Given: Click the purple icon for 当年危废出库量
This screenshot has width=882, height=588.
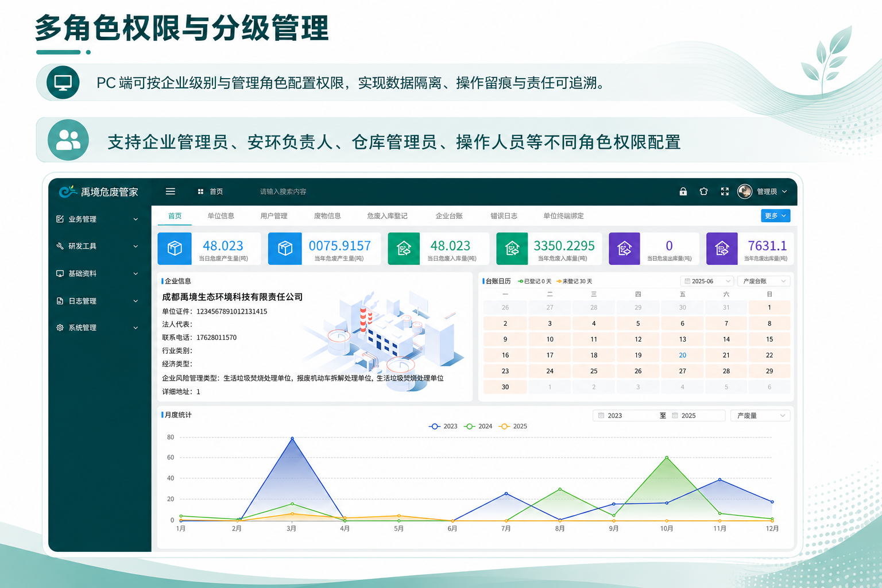Looking at the screenshot, I should (x=722, y=249).
